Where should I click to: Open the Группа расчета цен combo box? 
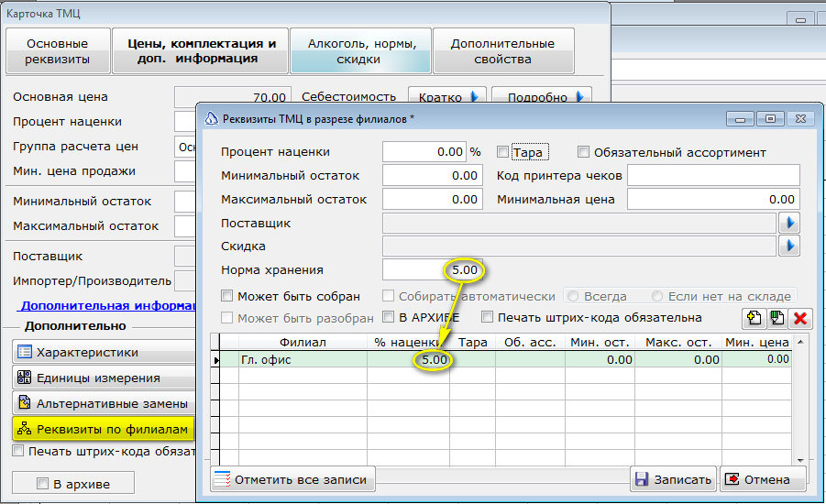(x=185, y=147)
